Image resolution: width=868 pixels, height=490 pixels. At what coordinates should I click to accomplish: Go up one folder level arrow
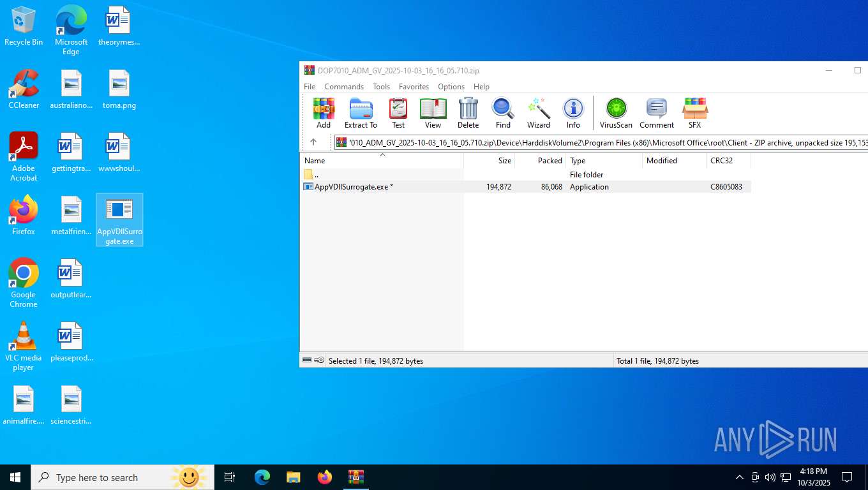313,142
